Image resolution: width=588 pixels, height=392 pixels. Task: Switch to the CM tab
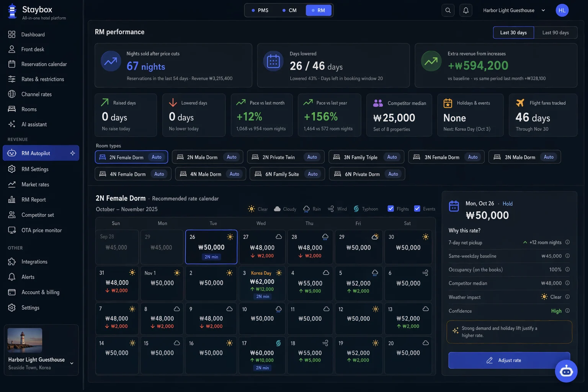290,10
